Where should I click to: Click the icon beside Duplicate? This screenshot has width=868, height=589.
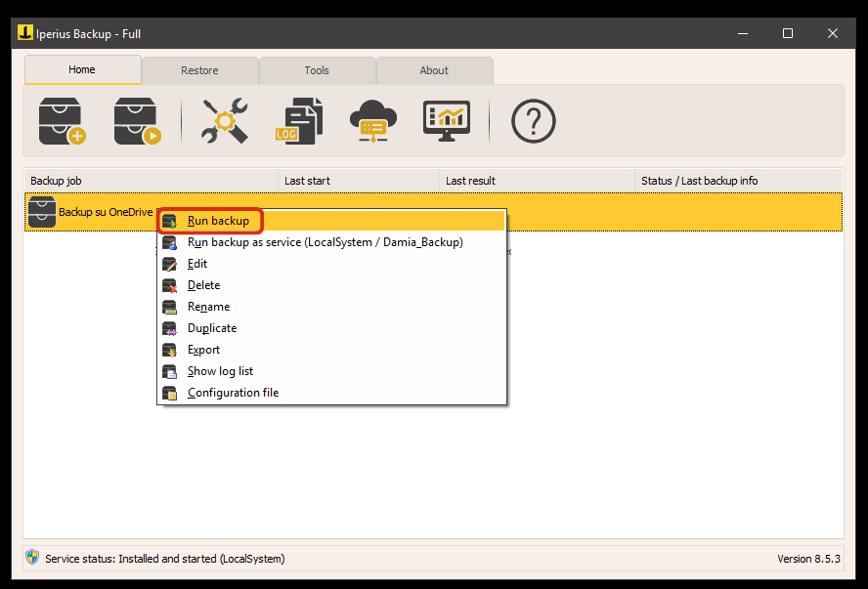[x=169, y=329]
